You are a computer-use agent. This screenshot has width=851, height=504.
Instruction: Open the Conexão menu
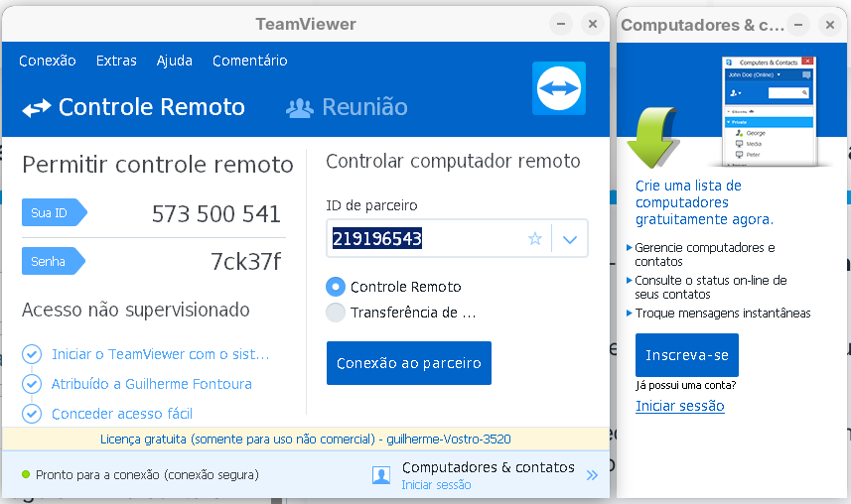48,61
